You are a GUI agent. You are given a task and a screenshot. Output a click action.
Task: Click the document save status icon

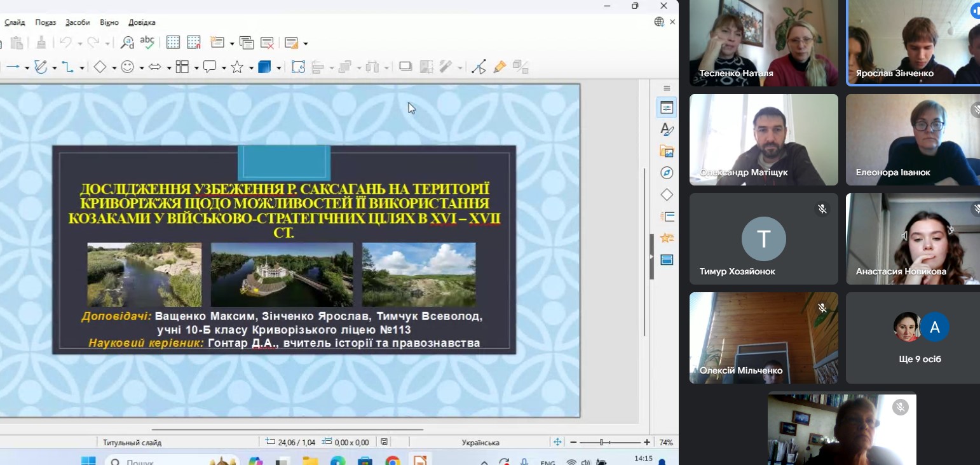tap(384, 442)
